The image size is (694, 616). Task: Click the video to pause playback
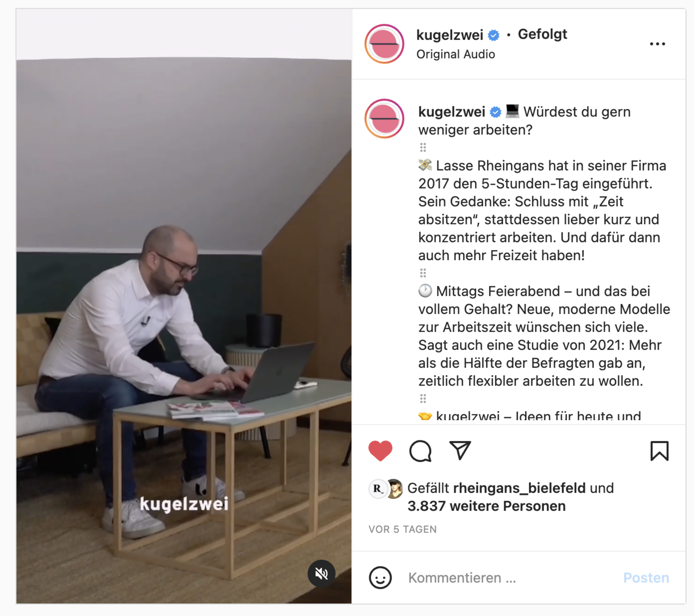[184, 306]
